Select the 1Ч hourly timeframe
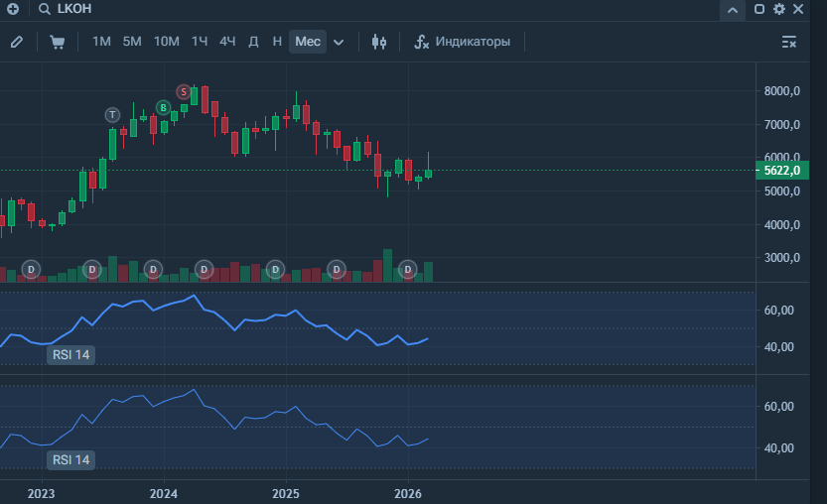This screenshot has width=827, height=504. point(200,42)
